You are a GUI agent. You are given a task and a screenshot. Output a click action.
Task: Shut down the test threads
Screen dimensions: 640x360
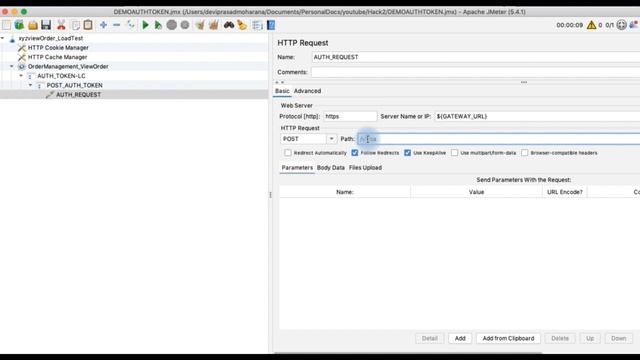click(x=185, y=25)
